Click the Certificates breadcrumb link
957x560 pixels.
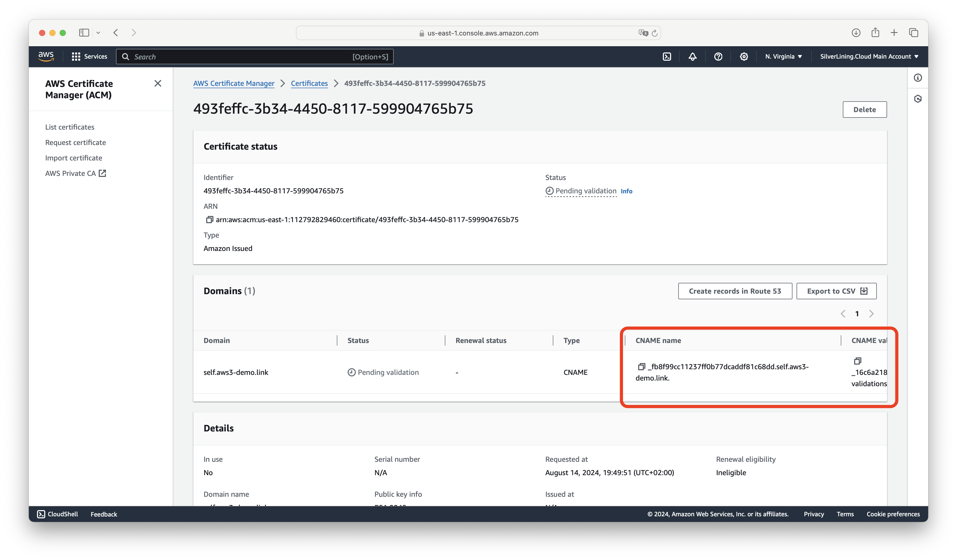click(309, 84)
